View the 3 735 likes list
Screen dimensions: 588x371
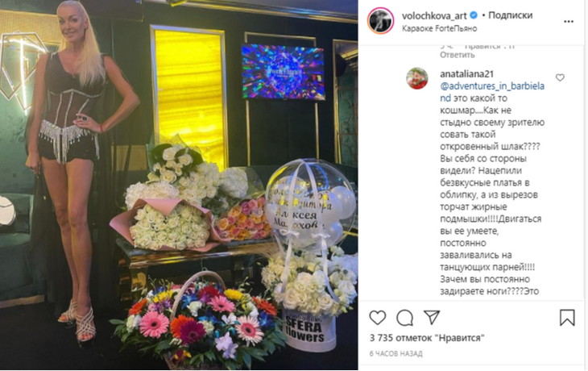point(427,338)
